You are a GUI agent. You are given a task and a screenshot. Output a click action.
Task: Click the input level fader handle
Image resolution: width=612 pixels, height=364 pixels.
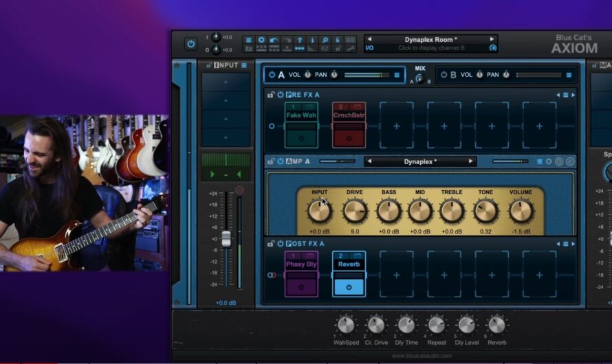[x=226, y=238]
